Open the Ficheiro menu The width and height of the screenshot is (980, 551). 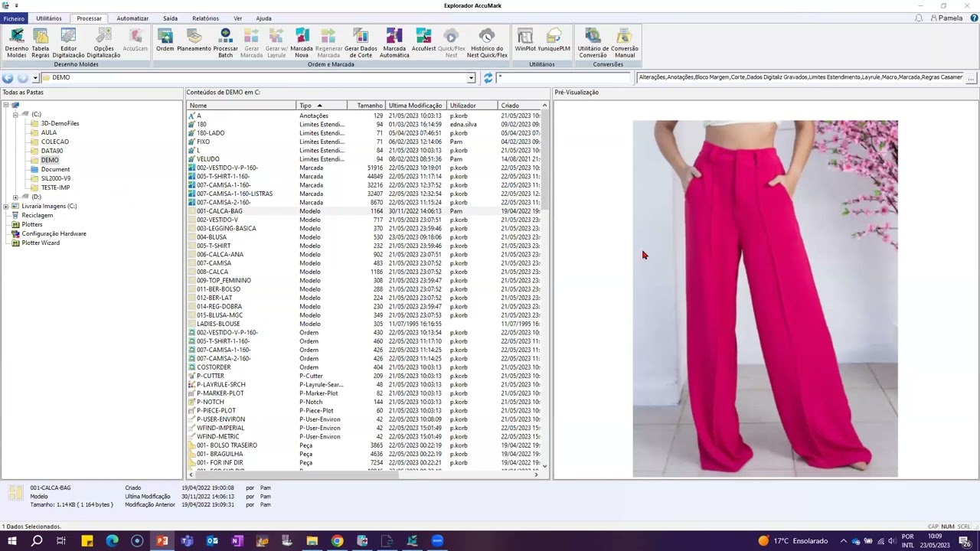14,18
